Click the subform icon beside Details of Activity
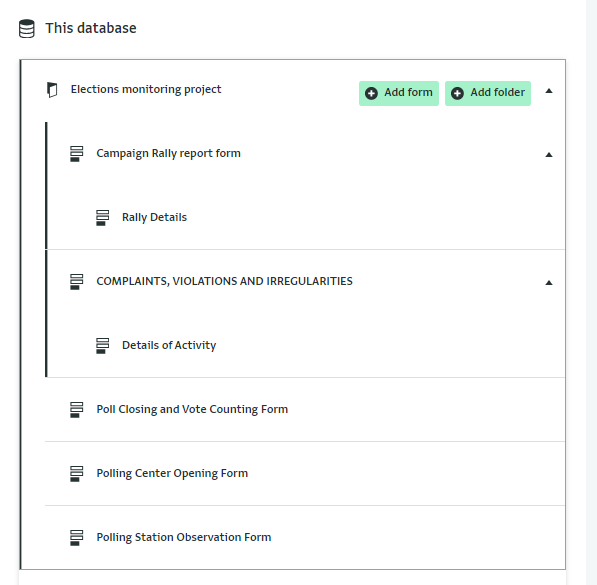The height and width of the screenshot is (585, 597). click(102, 345)
